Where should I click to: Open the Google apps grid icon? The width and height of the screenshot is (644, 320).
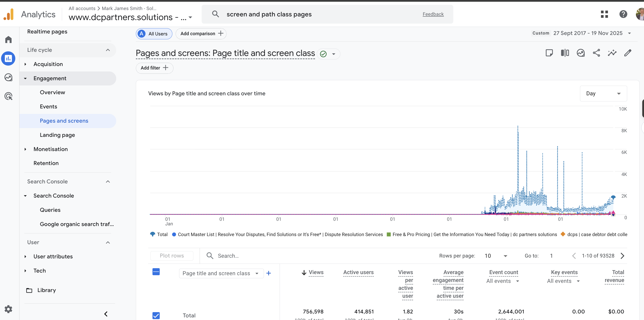[604, 14]
